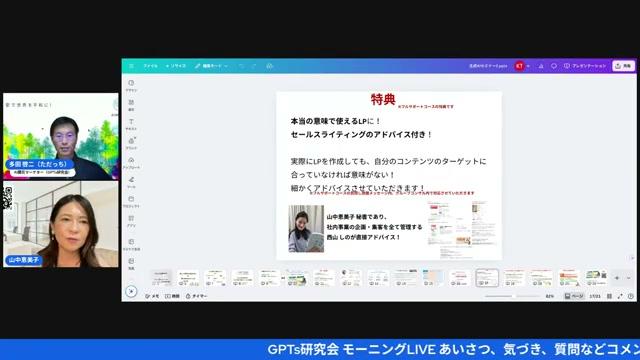
Task: Toggle the メモ notes panel
Action: pyautogui.click(x=152, y=296)
